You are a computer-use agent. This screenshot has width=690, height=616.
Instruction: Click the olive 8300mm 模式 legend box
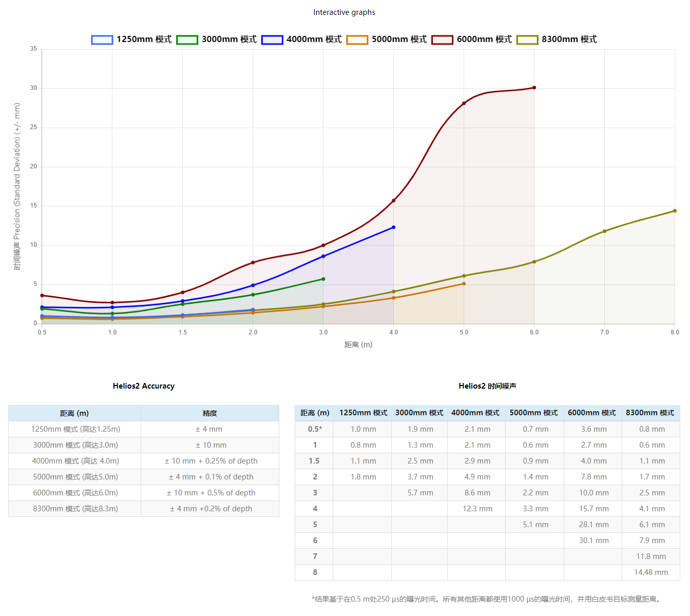[x=527, y=40]
